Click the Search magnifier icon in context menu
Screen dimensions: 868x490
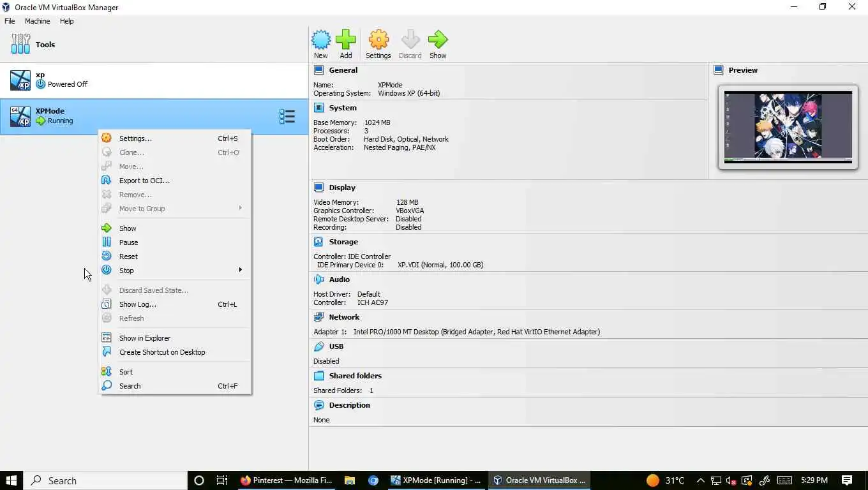pyautogui.click(x=107, y=386)
